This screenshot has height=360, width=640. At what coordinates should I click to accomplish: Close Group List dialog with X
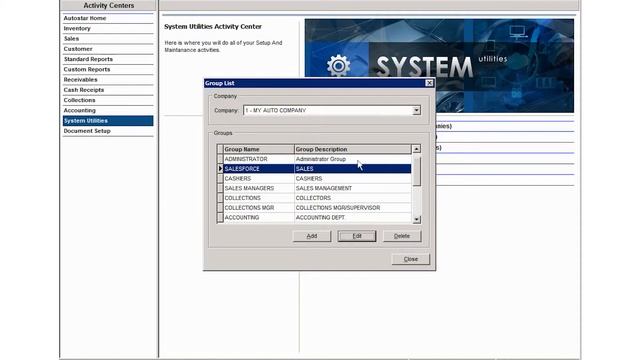coord(429,83)
